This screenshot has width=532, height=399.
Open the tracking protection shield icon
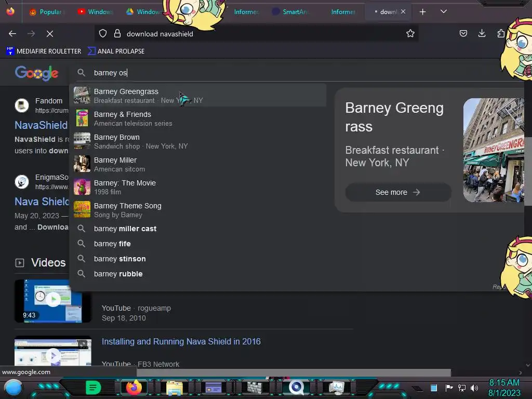(103, 34)
